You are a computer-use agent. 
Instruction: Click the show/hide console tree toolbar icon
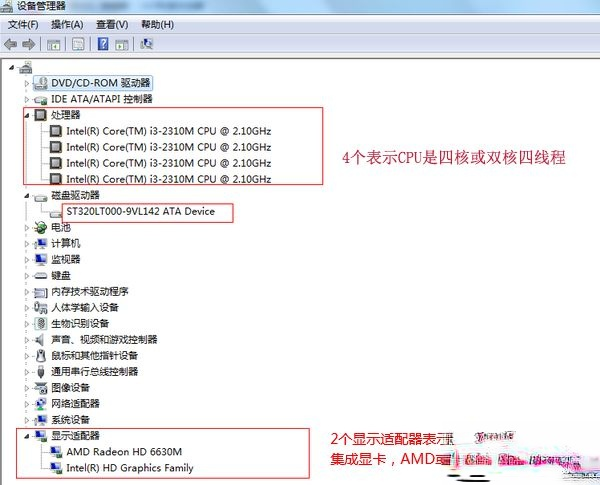[54, 44]
